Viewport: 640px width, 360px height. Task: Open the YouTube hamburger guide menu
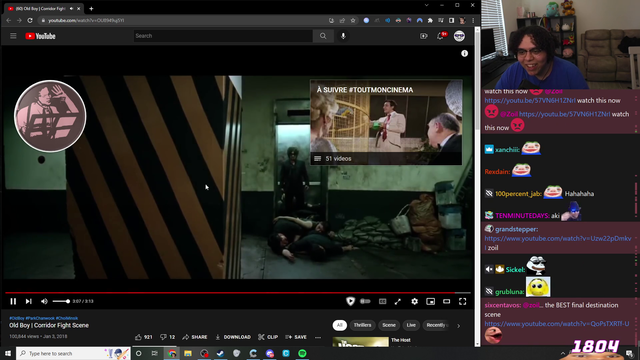(13, 36)
